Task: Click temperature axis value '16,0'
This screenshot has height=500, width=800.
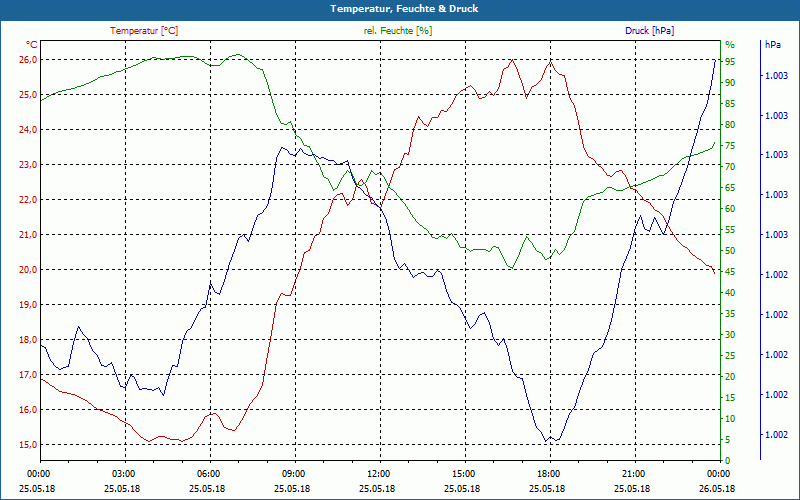Action: point(29,410)
